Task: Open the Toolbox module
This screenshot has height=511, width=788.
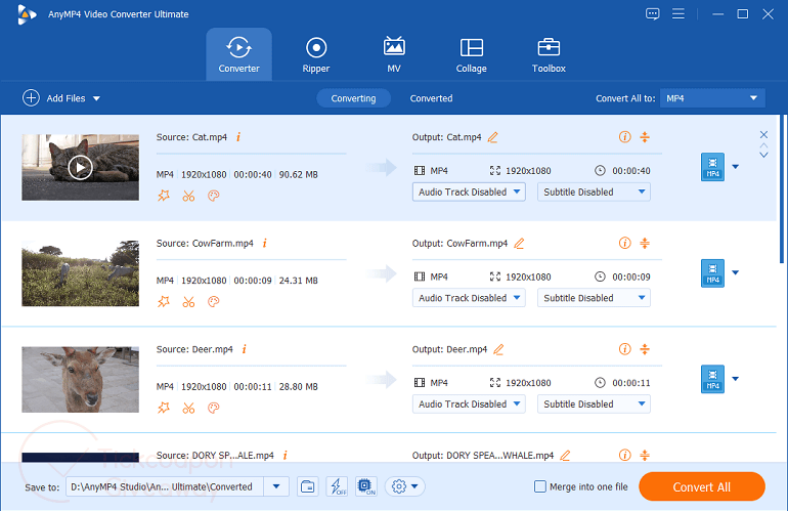Action: tap(548, 55)
